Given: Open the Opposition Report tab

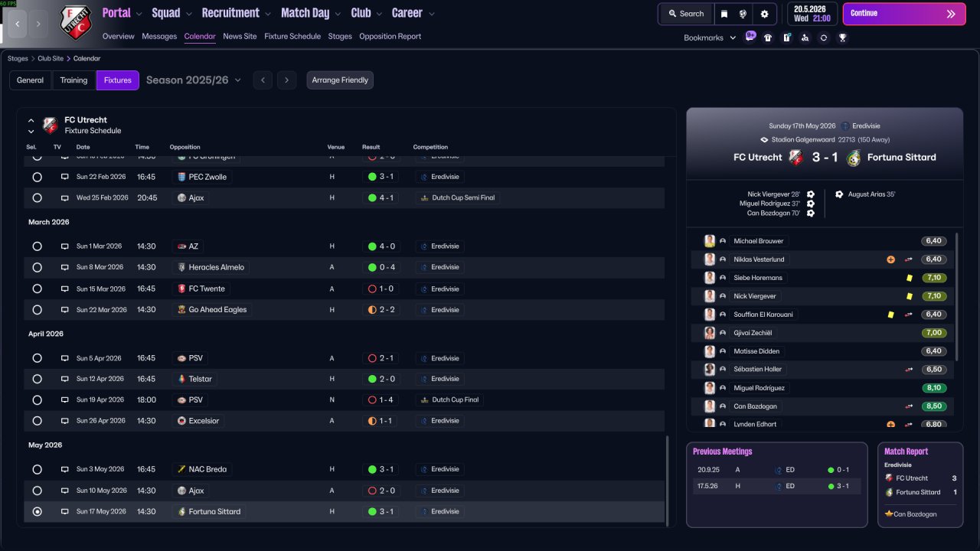Looking at the screenshot, I should (x=390, y=37).
